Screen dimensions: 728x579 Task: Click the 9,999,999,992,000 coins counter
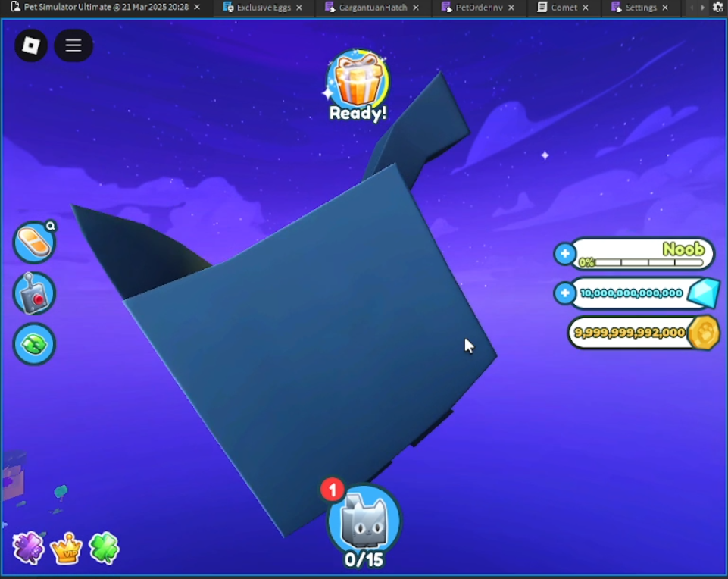629,333
